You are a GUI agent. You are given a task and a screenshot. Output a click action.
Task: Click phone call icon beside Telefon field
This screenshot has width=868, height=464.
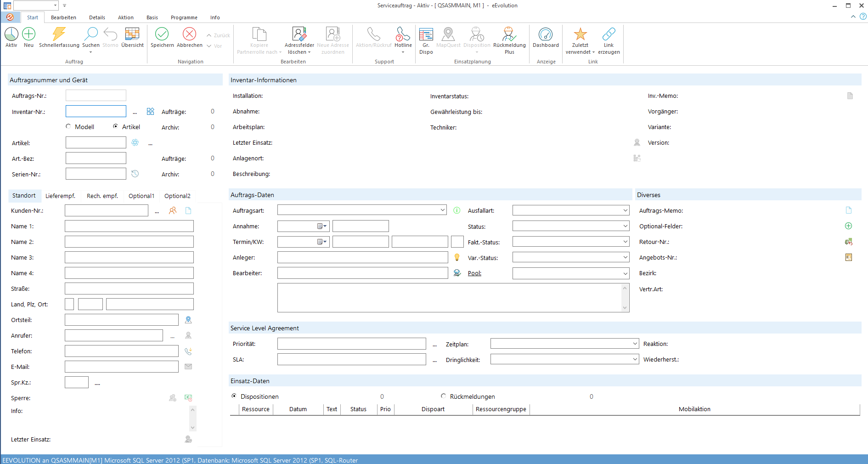tap(188, 351)
